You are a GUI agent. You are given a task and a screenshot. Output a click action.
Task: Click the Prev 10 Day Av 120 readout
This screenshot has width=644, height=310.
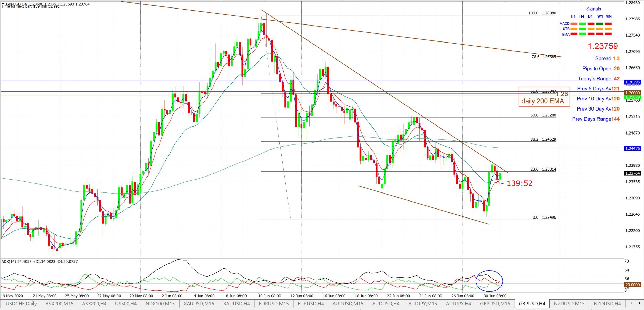[598, 99]
